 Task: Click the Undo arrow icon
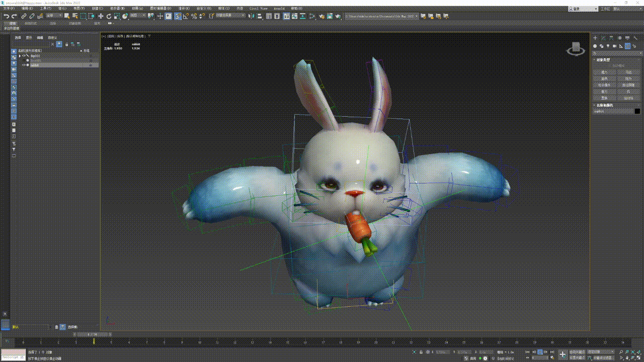(7, 16)
